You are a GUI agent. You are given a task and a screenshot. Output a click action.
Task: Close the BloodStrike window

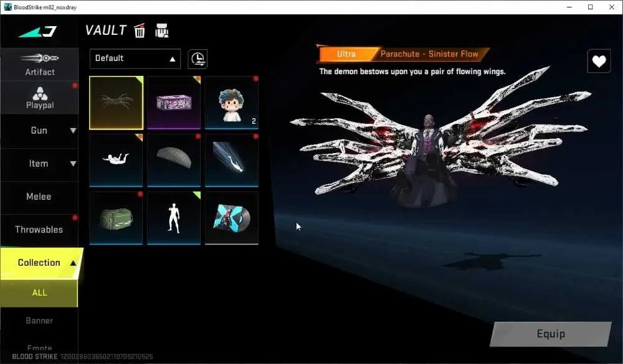(612, 7)
